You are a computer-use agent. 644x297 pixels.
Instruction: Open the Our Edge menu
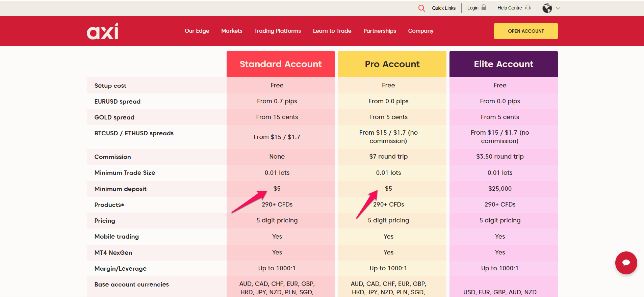[x=197, y=31]
